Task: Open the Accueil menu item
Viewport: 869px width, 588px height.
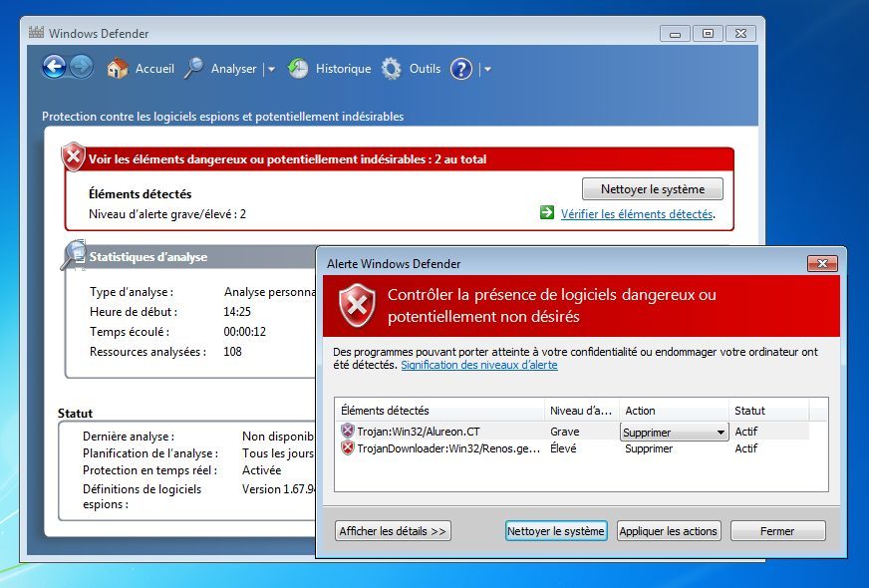Action: [x=154, y=69]
